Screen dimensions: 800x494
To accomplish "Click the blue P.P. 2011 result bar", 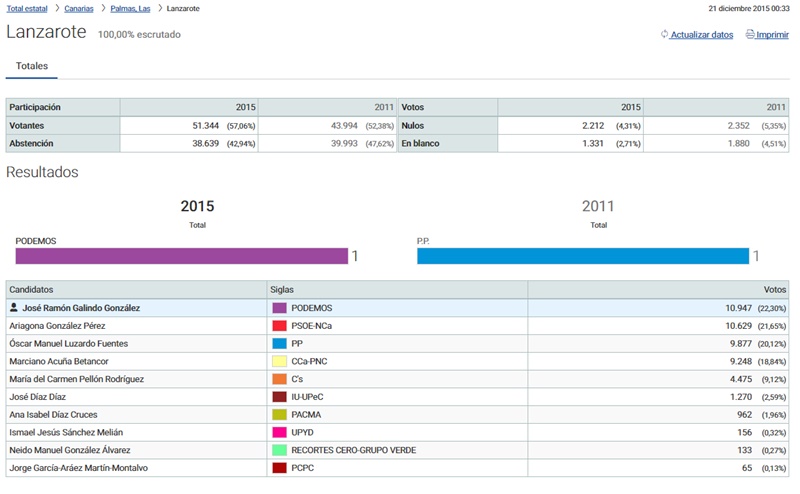I will [x=582, y=256].
